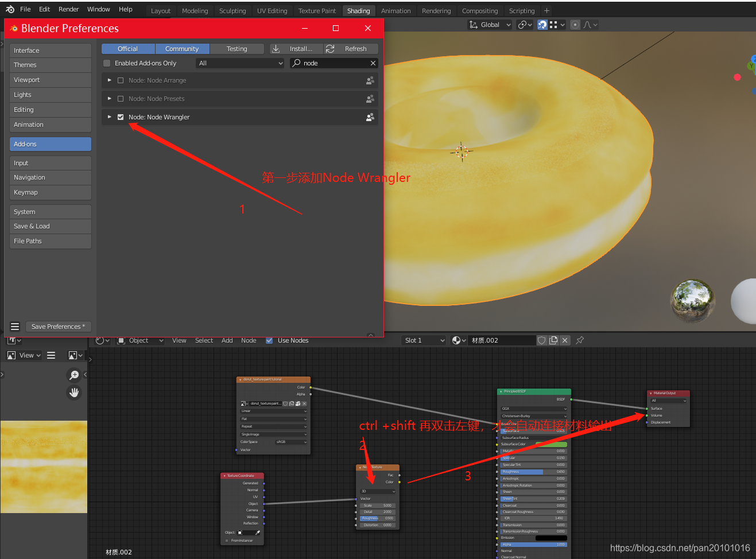
Task: Toggle the Official add-ons filter
Action: [x=128, y=49]
